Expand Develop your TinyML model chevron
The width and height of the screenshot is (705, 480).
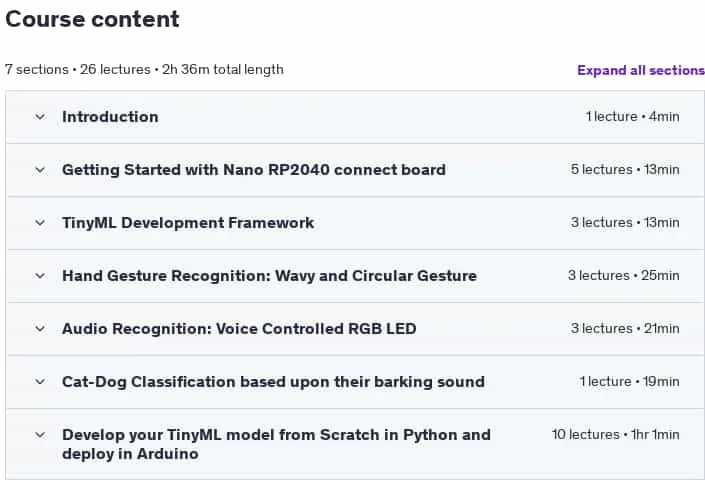[x=40, y=435]
